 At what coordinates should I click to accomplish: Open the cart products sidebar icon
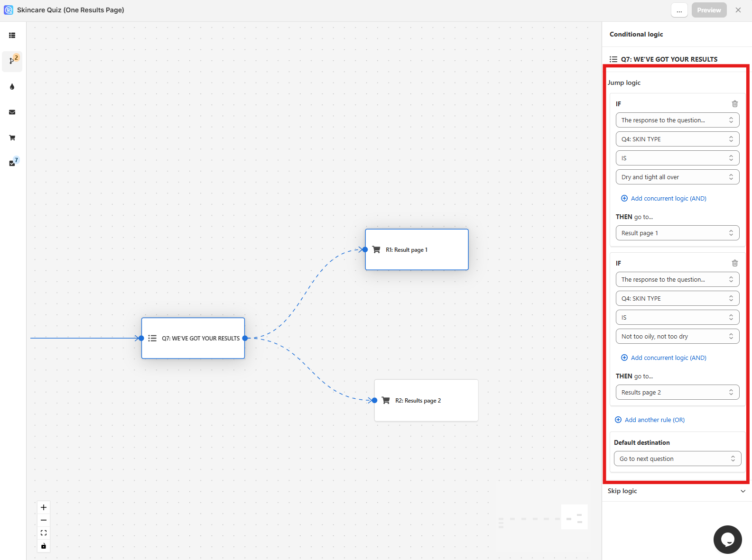point(12,138)
